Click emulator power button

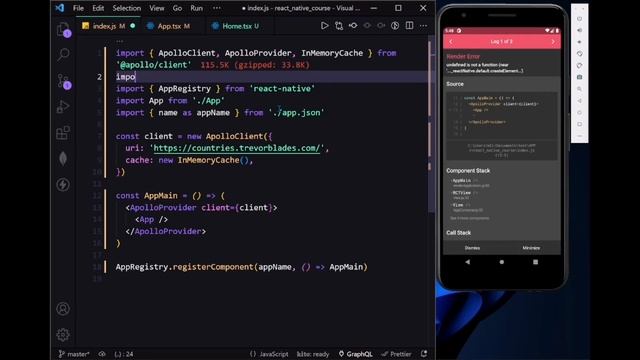(x=579, y=19)
